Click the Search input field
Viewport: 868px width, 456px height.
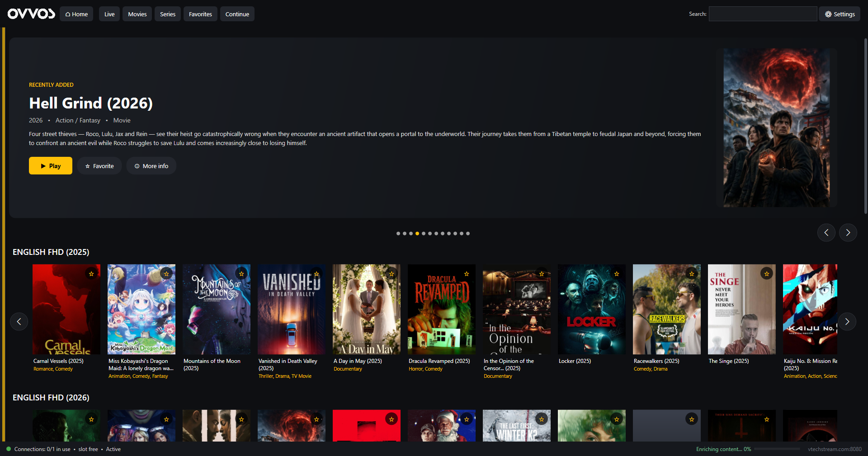[763, 14]
